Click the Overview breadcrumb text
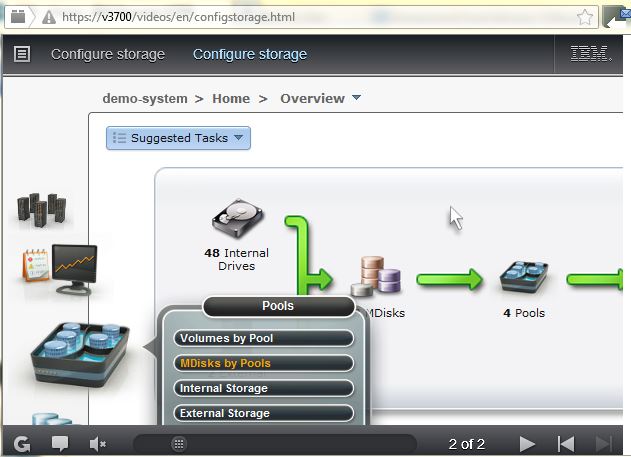The image size is (631, 457). point(313,98)
